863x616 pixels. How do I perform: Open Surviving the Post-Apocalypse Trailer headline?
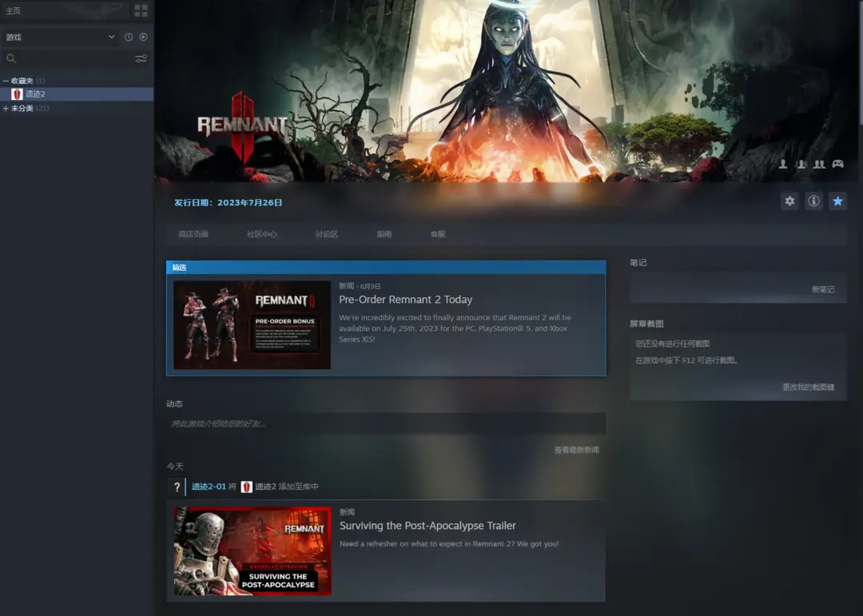428,526
